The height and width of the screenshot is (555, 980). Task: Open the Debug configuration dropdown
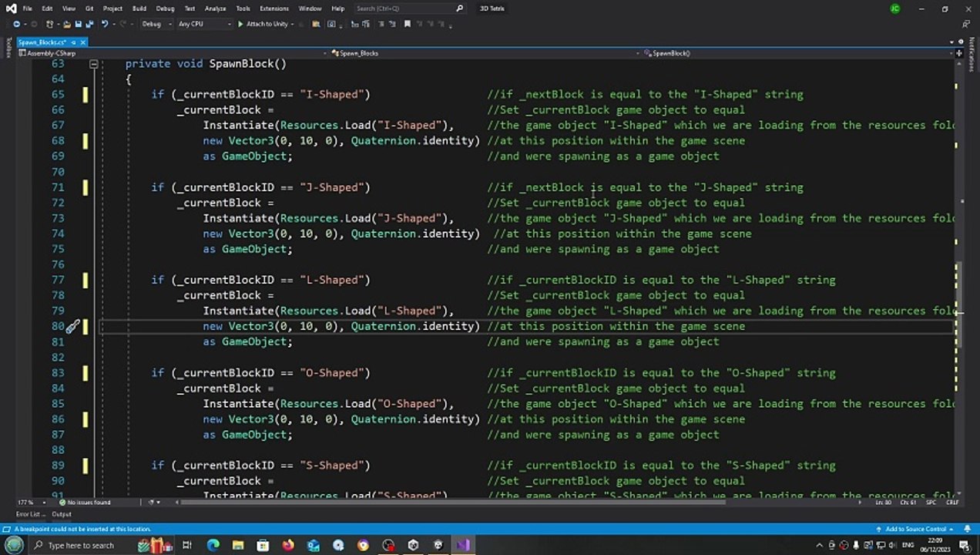(155, 24)
